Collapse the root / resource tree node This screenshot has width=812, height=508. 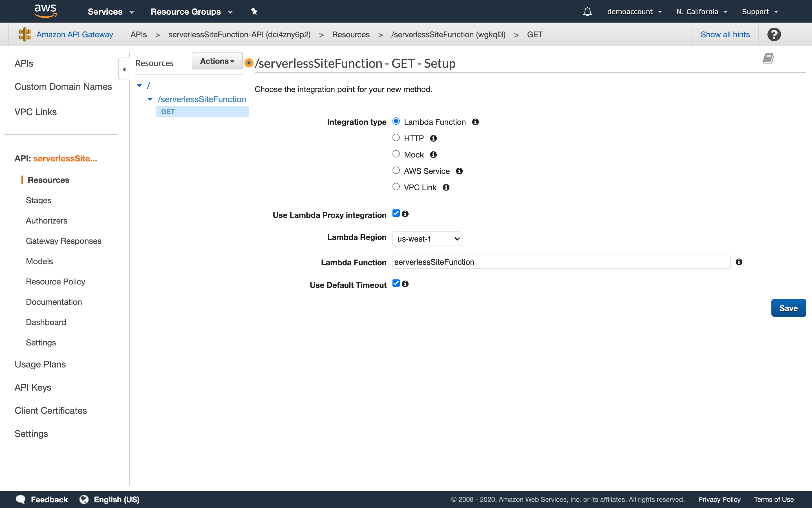pos(139,86)
